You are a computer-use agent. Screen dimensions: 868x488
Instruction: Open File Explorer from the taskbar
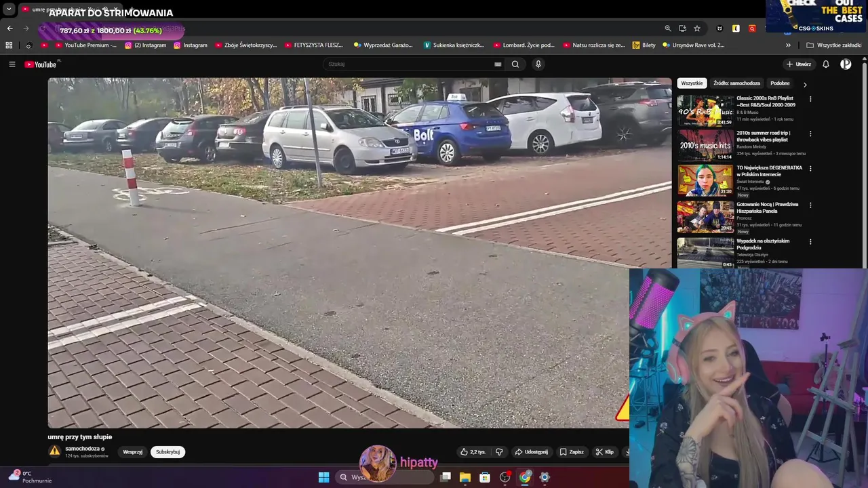tap(465, 477)
